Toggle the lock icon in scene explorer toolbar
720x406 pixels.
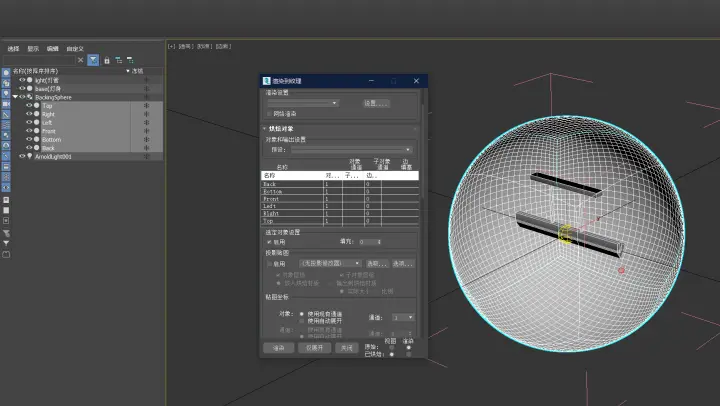(107, 60)
